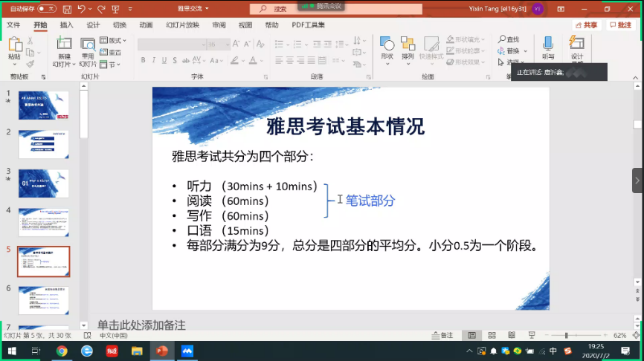Image resolution: width=644 pixels, height=361 pixels.
Task: Click the bullet list icon
Action: [x=279, y=44]
